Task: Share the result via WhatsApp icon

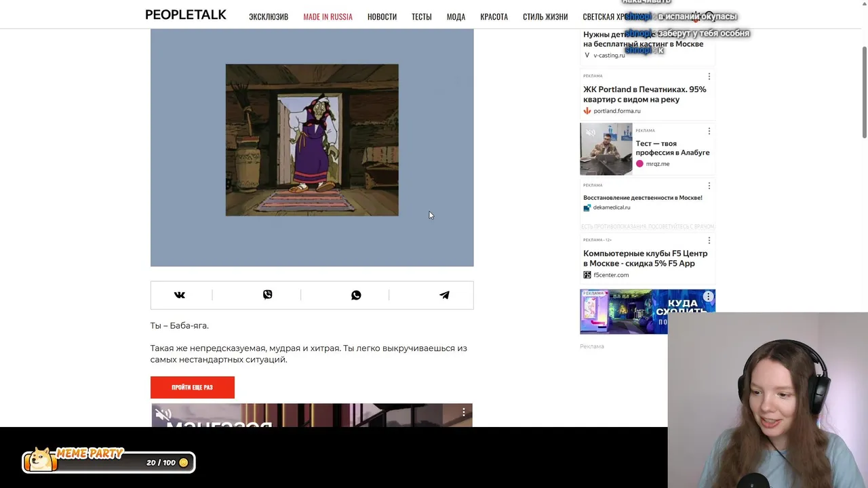Action: click(356, 295)
